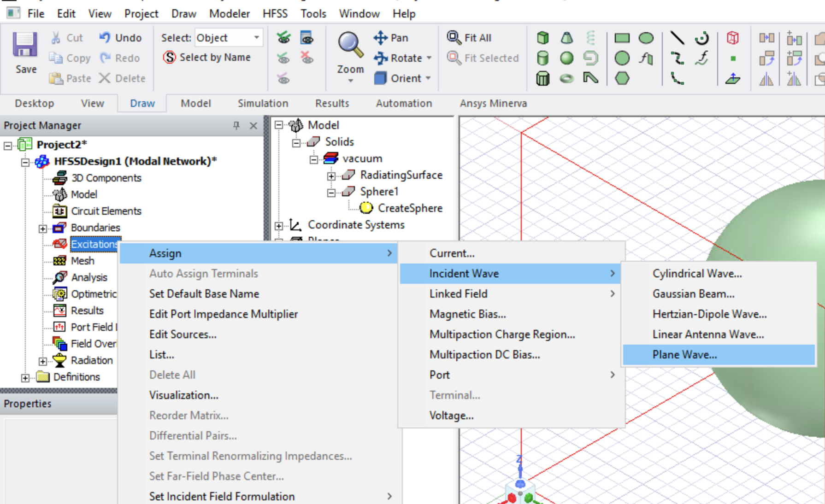Click Select by Name
The width and height of the screenshot is (825, 504).
click(207, 58)
